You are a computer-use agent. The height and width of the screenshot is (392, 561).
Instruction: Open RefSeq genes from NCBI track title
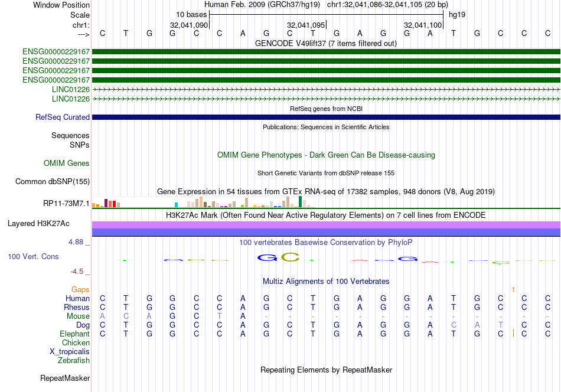tap(326, 109)
